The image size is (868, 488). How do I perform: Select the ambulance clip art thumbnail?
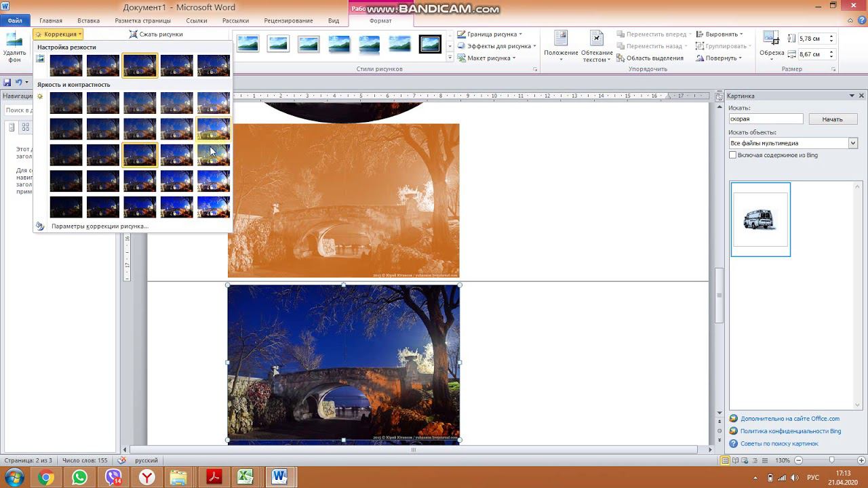click(x=760, y=219)
